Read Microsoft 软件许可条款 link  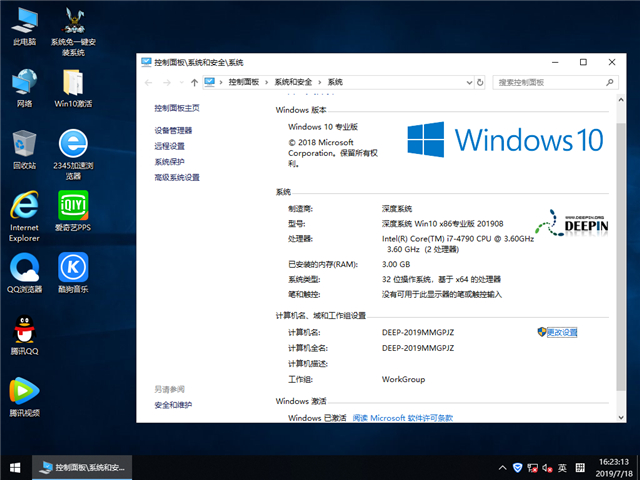402,418
